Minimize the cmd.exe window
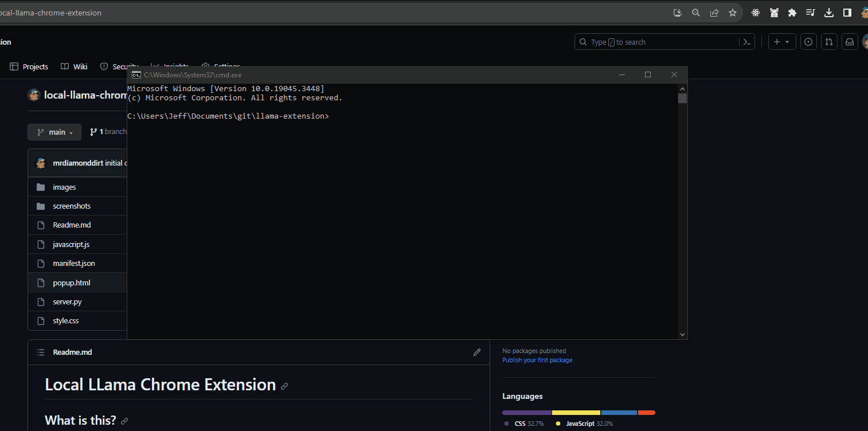The image size is (868, 431). click(x=622, y=75)
